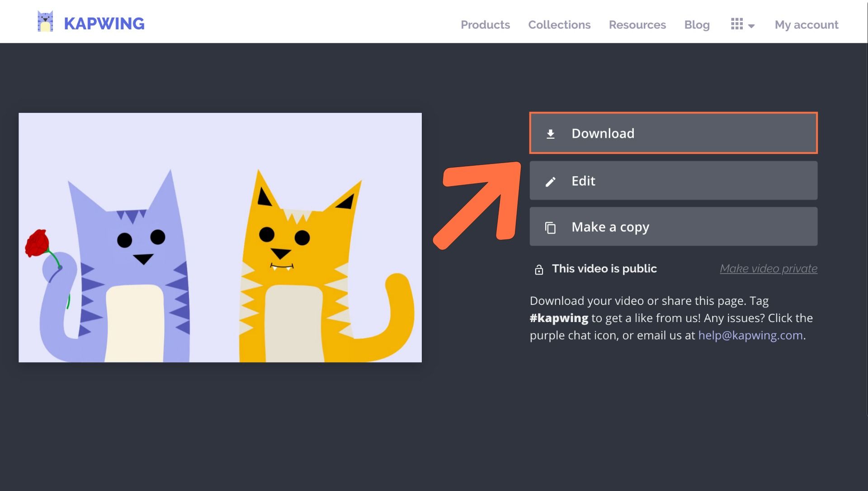The image size is (868, 491).
Task: Click the pencil edit icon
Action: click(550, 182)
